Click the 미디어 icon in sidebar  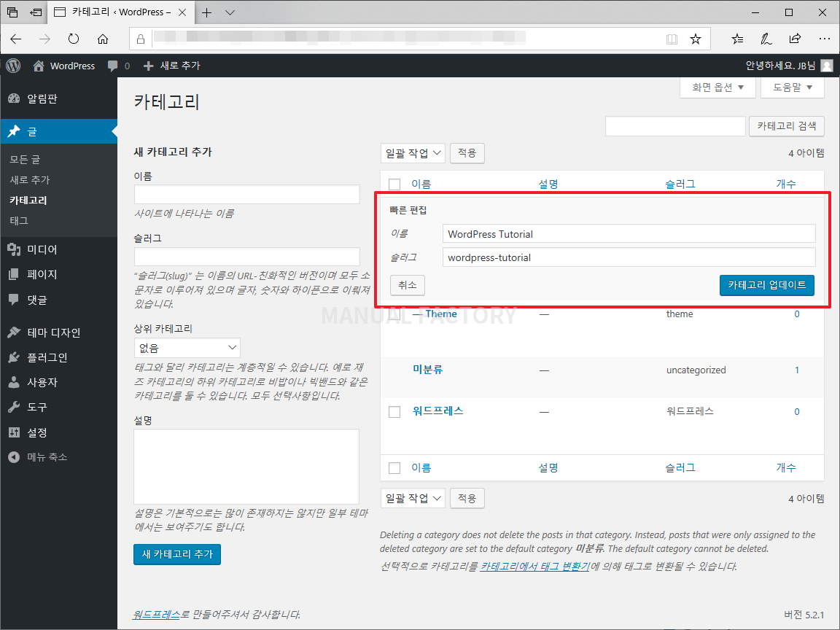click(x=14, y=249)
